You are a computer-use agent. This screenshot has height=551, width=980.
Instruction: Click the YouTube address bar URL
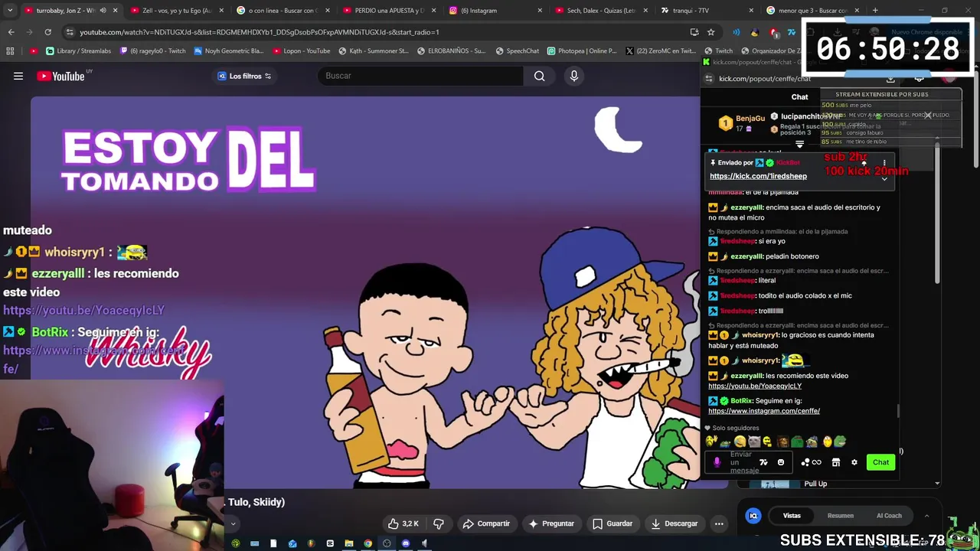pos(260,32)
